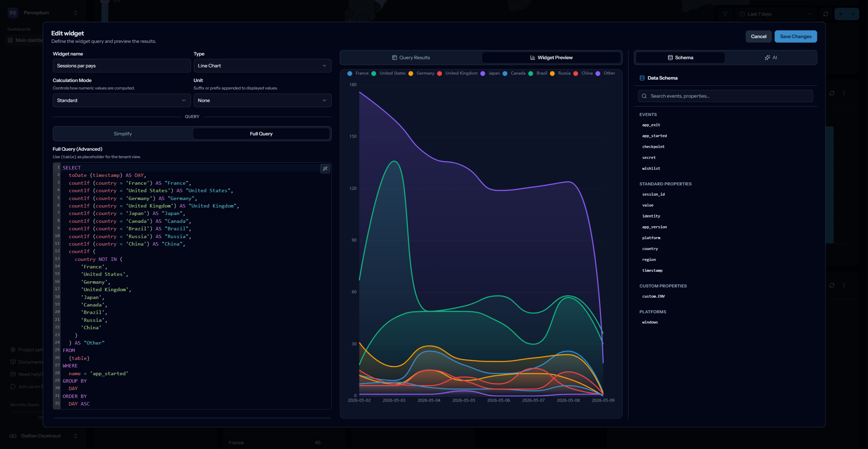868x449 pixels.
Task: Click the windows platform entry
Action: (x=650, y=322)
